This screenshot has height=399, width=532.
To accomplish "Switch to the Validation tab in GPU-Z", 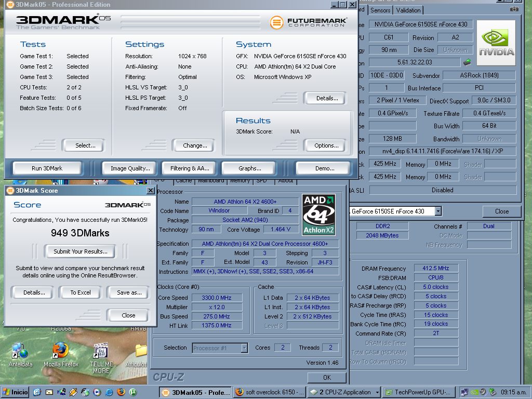I will pos(408,10).
